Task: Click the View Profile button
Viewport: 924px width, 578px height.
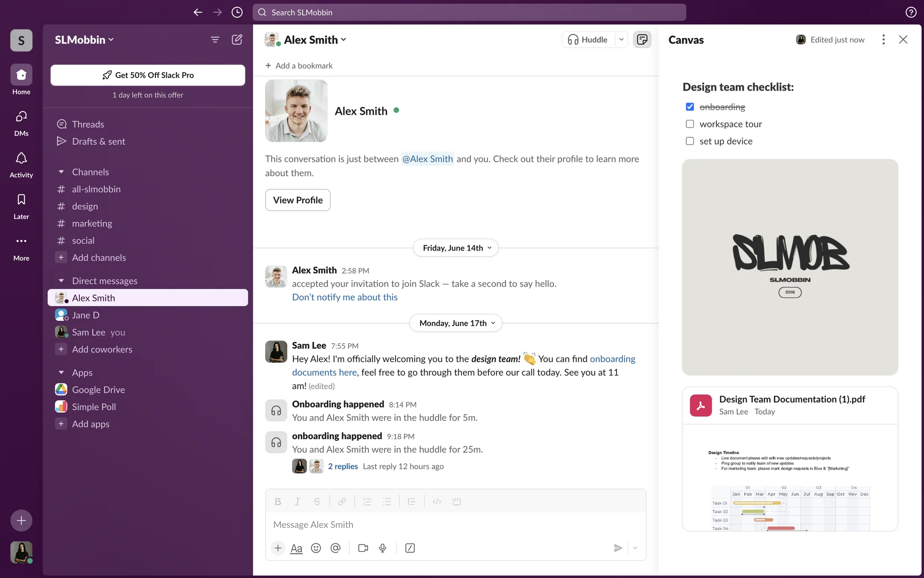Action: pos(297,200)
